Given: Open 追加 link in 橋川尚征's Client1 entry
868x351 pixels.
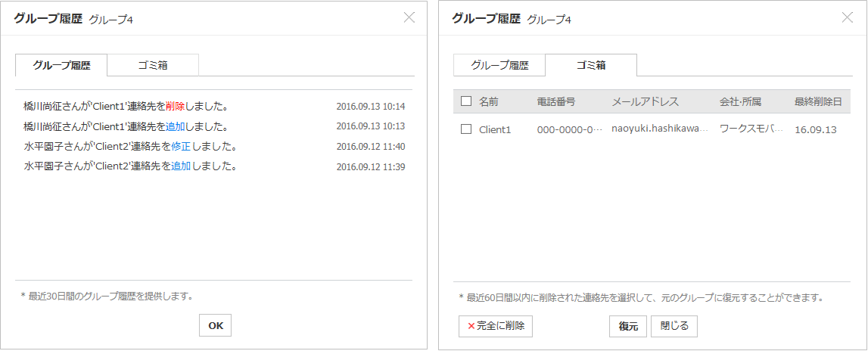Looking at the screenshot, I should coord(175,126).
